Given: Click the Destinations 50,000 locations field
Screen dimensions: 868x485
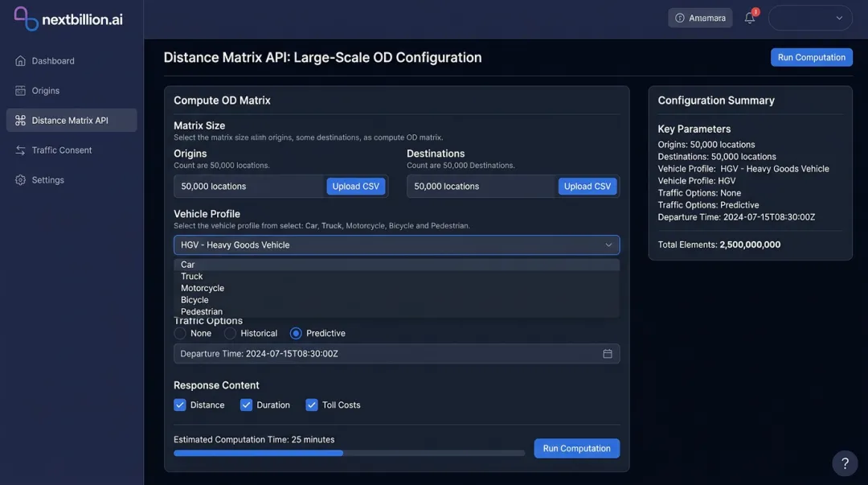Looking at the screenshot, I should pos(481,187).
